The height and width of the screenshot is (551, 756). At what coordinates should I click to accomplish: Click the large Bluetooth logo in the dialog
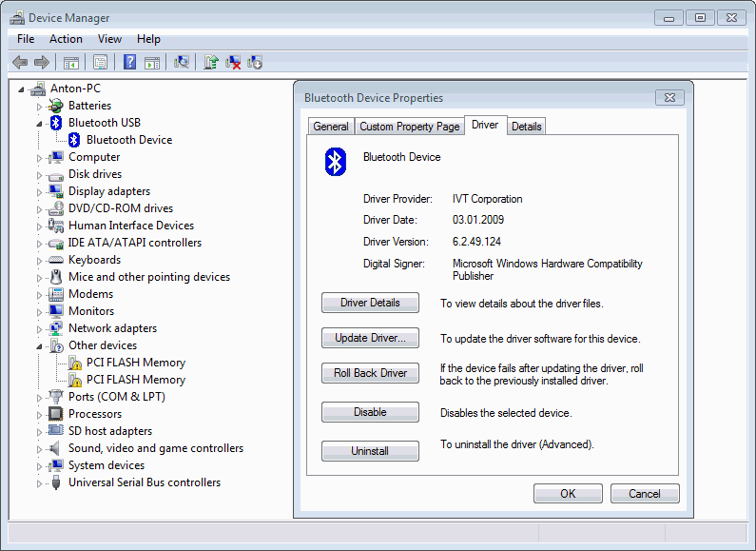(335, 162)
